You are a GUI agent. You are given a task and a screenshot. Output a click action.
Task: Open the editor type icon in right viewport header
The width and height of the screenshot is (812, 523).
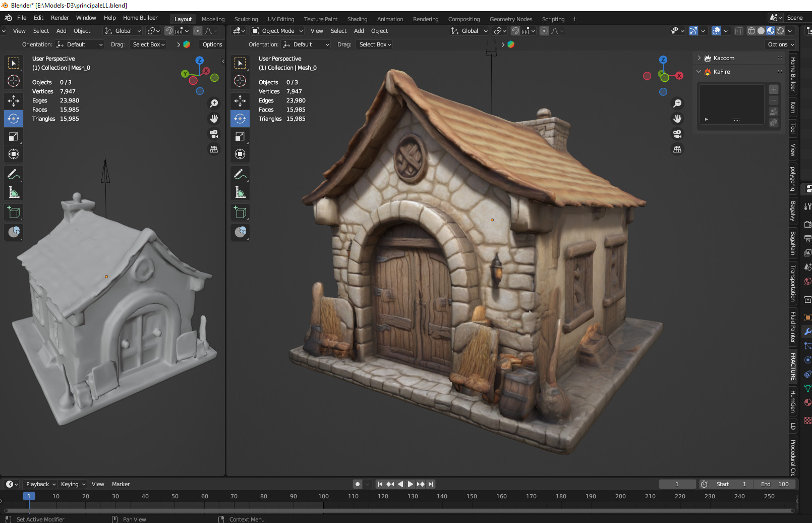pyautogui.click(x=239, y=31)
